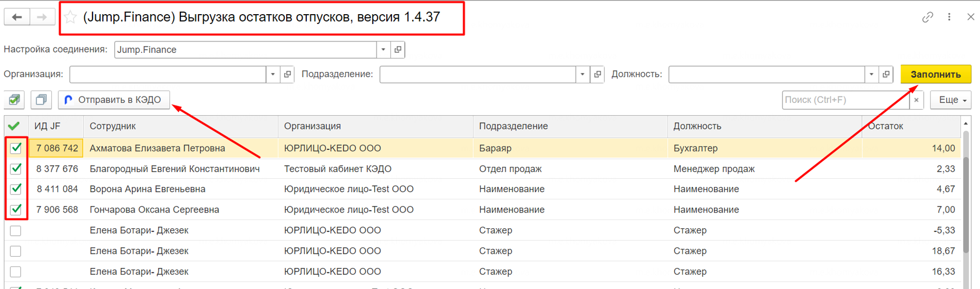Uncheck the Ахматова Елизавета Петровна row
980x289 pixels.
click(16, 148)
